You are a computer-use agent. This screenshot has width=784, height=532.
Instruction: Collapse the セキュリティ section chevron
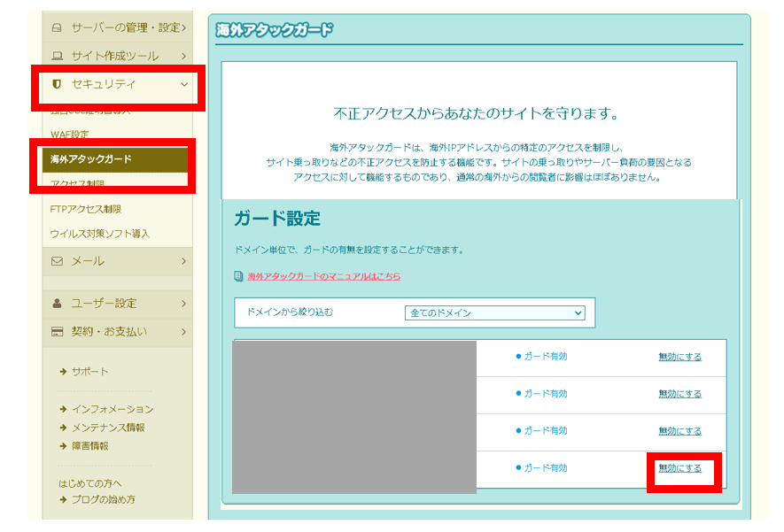tap(184, 84)
